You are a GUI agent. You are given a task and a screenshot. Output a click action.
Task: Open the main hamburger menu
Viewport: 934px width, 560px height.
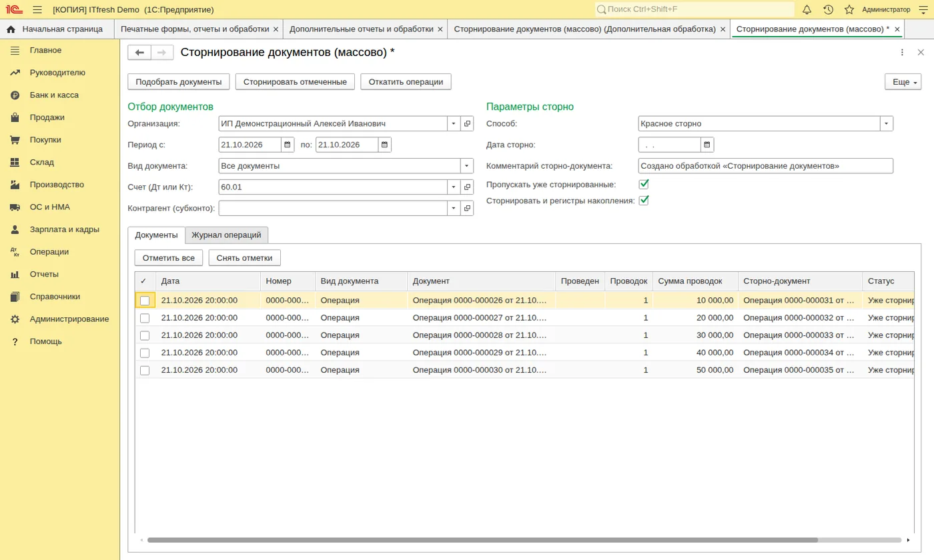tap(37, 9)
